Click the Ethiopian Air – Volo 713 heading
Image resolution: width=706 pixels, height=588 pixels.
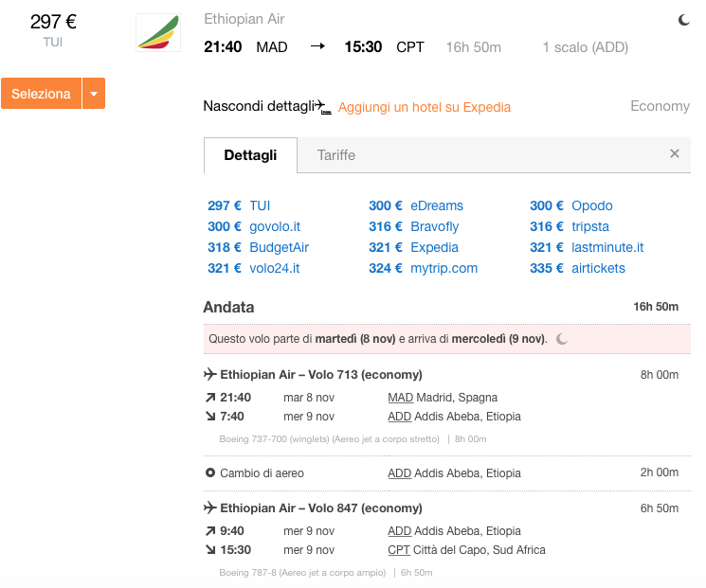pos(321,374)
